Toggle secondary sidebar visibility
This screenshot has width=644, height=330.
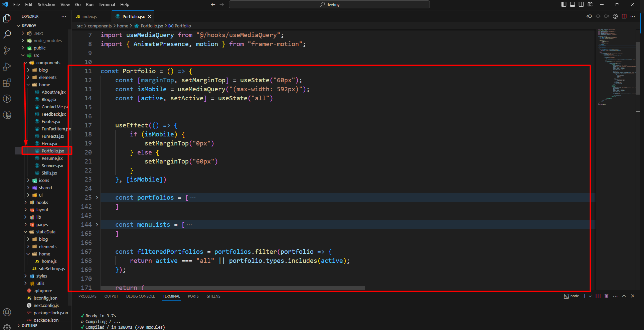581,4
